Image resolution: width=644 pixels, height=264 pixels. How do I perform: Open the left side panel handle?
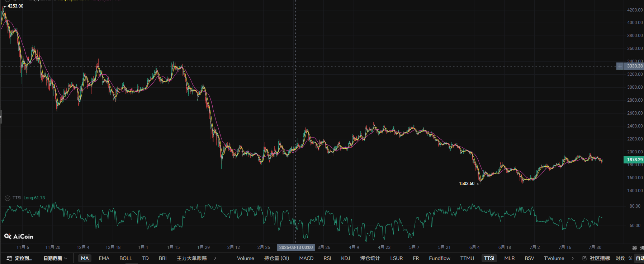coord(1,117)
